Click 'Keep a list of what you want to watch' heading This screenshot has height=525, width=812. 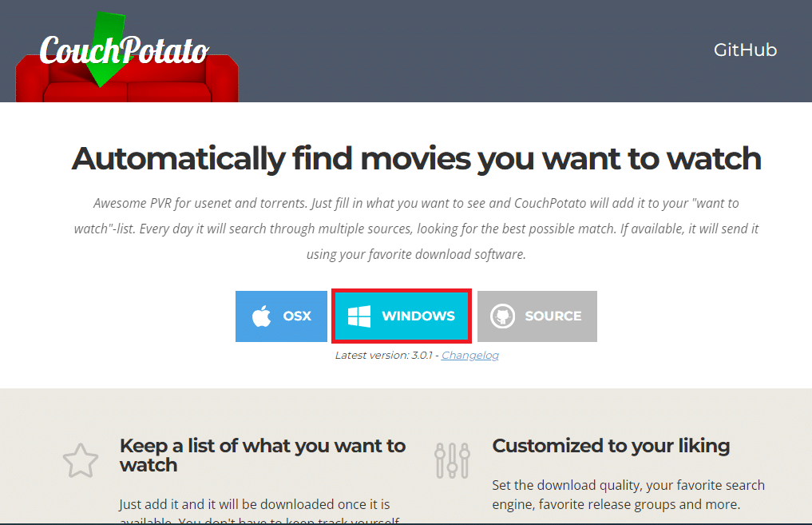coord(263,455)
